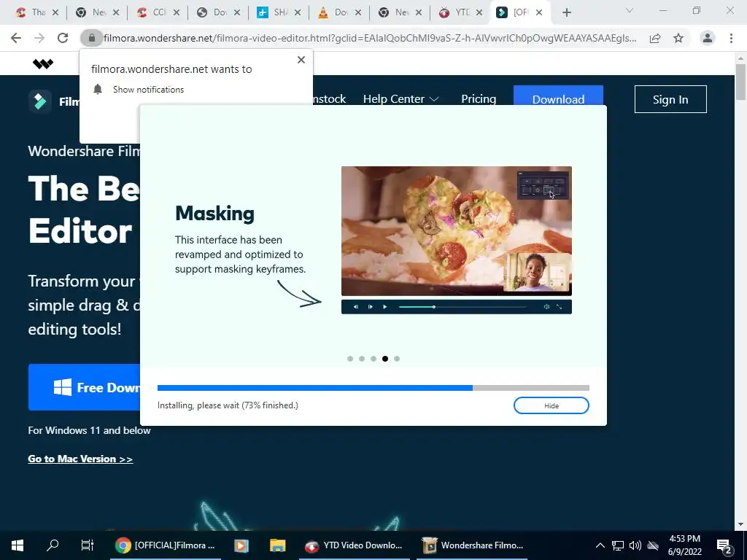
Task: Reload the current page
Action: pos(63,38)
